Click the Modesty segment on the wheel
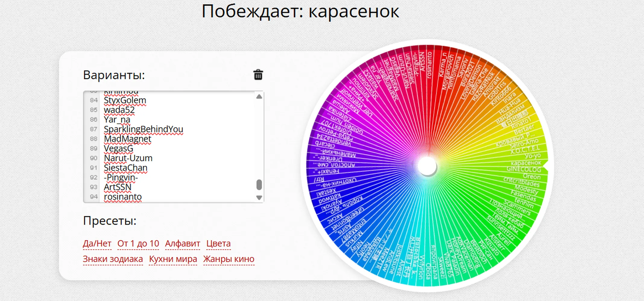The height and width of the screenshot is (301, 644). tap(526, 190)
